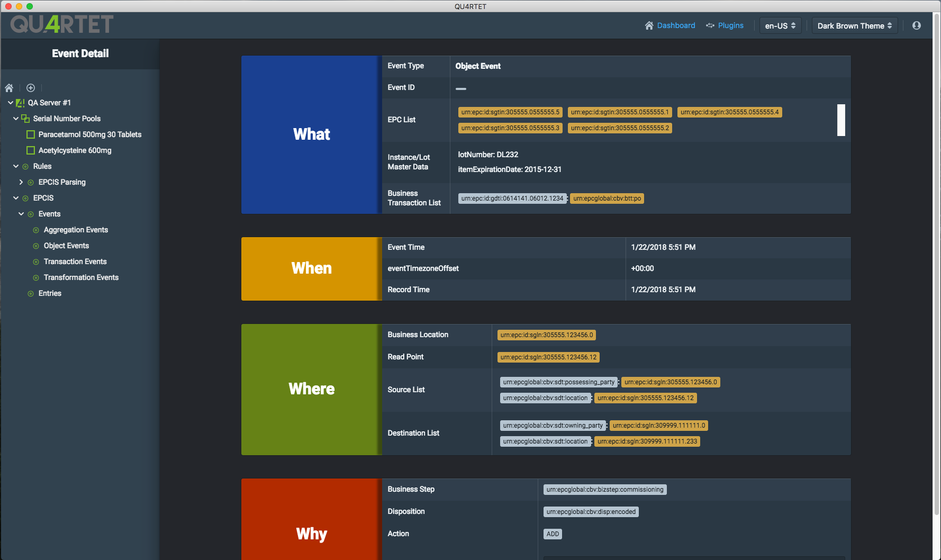Open Transformation Events in the tree
941x560 pixels.
[x=81, y=277]
